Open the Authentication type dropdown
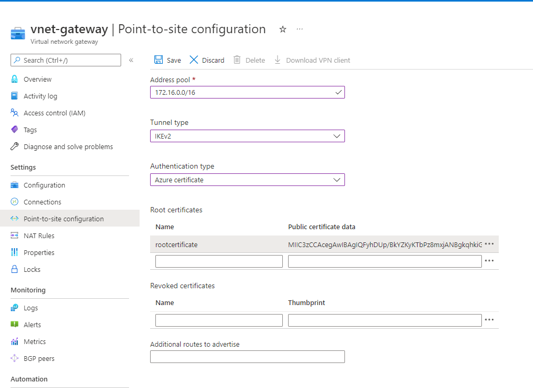Viewport: 533px width, 392px height. click(x=248, y=180)
